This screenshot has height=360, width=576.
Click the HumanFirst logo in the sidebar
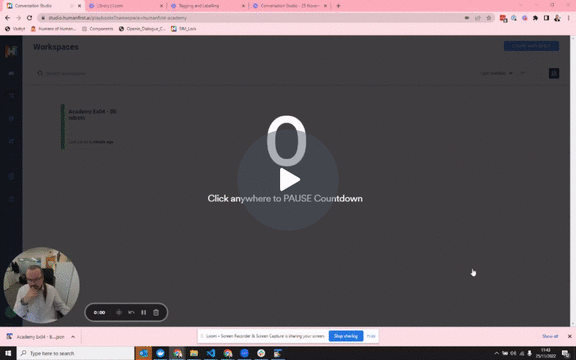coord(11,51)
